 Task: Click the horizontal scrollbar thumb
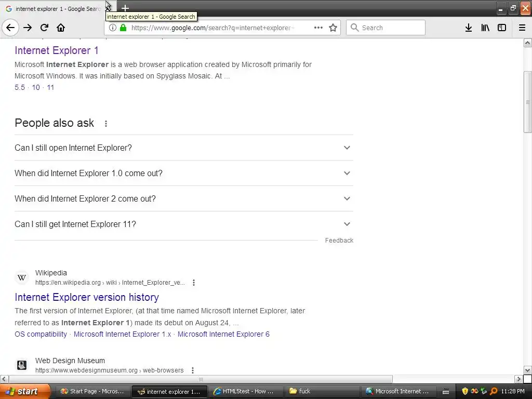tap(201, 379)
